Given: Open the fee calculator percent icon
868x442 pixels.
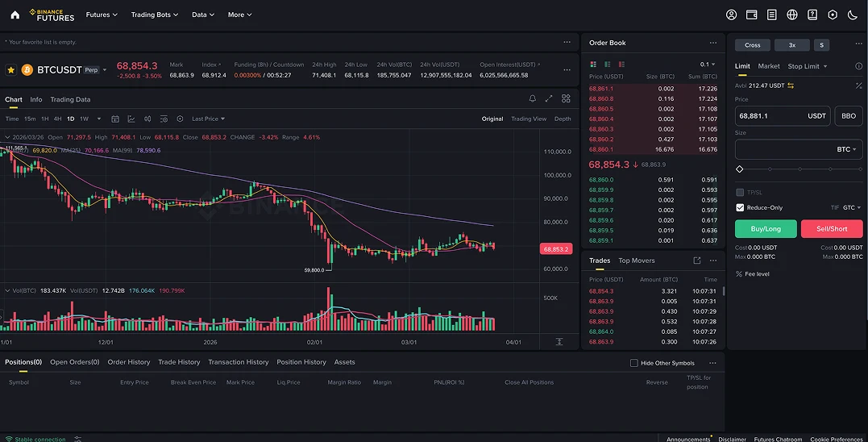Looking at the screenshot, I should tap(858, 85).
